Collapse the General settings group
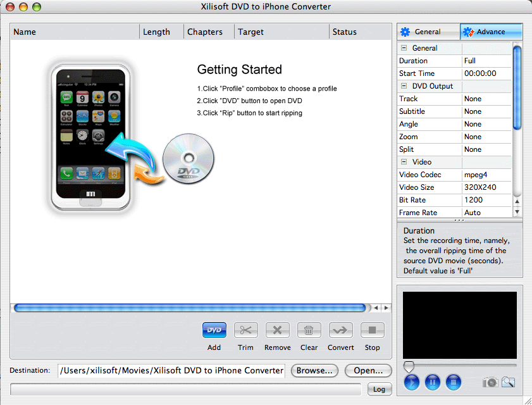The image size is (532, 405). point(404,48)
